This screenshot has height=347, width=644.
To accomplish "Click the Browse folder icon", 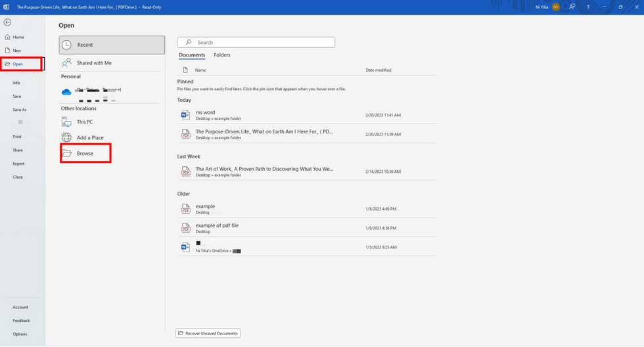I will 66,154.
